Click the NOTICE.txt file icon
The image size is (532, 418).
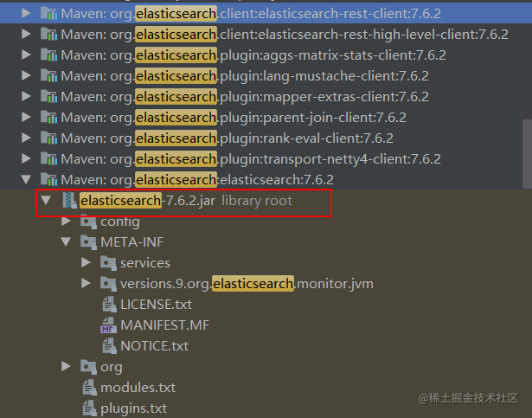click(x=110, y=346)
